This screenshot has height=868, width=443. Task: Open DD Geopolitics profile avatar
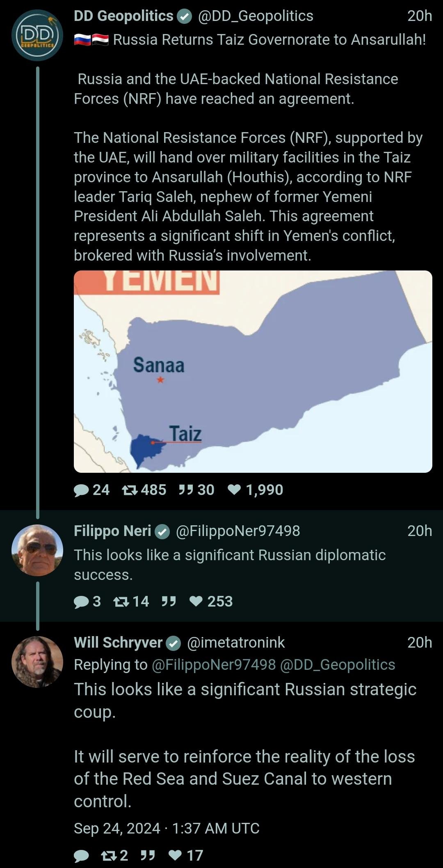[37, 35]
